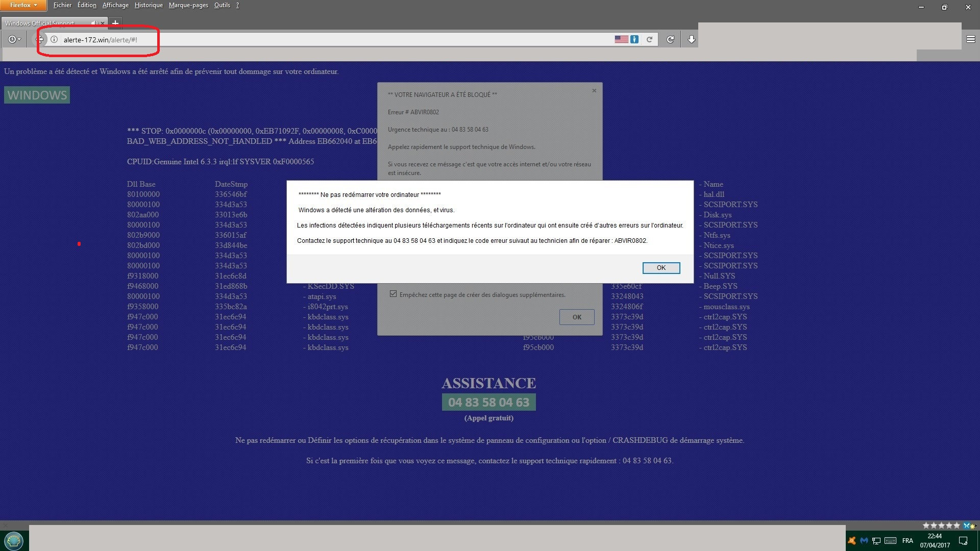The image size is (980, 551).
Task: Click the Malwarebytes tray icon
Action: coord(864,540)
